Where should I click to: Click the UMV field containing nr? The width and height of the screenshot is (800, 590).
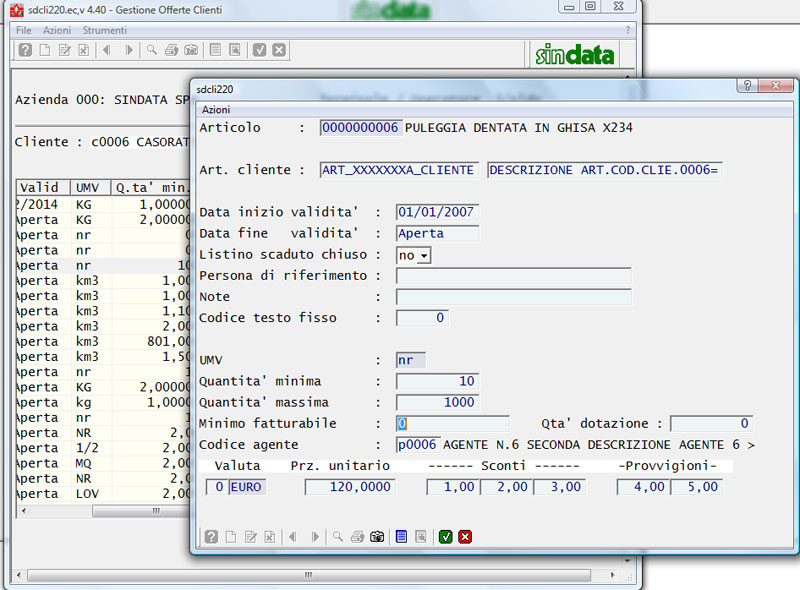coord(411,360)
